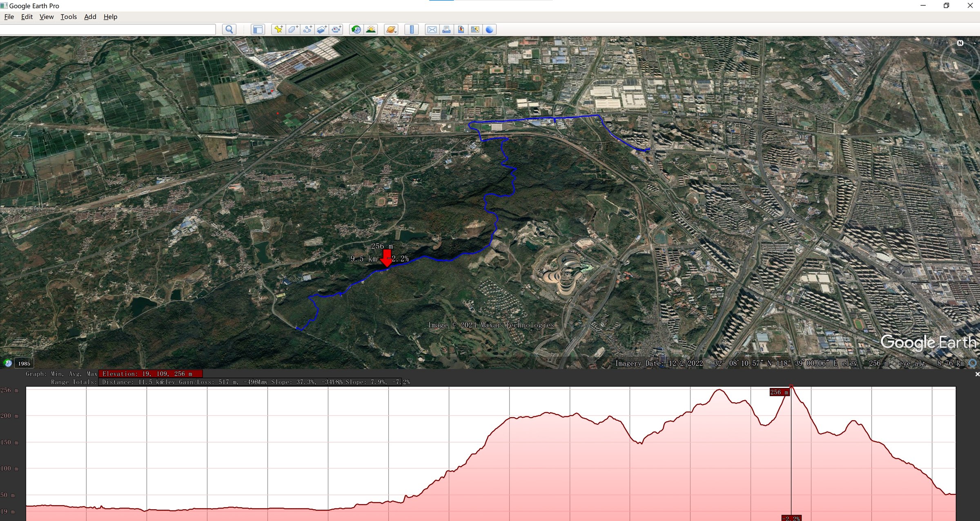Click the 150 m axis label

point(9,442)
